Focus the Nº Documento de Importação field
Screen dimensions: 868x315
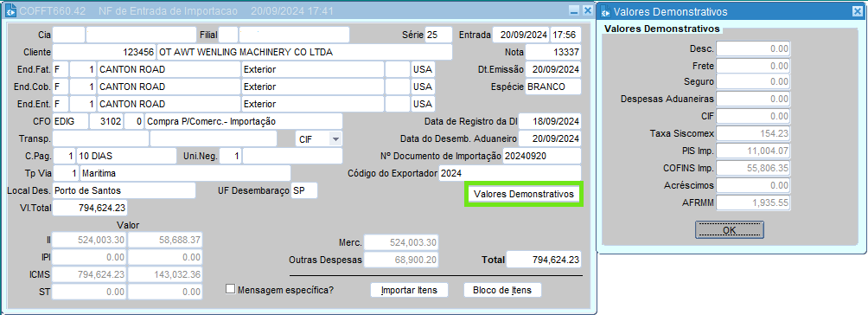click(542, 156)
